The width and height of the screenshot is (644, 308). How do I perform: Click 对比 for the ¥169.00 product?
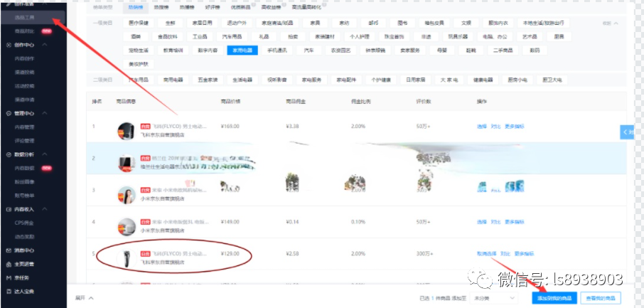tap(495, 126)
